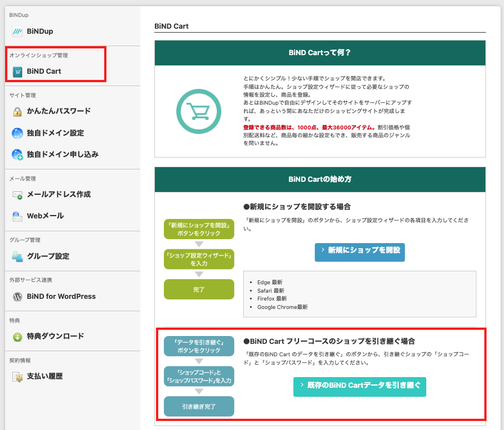Click the globe-plus icon for 独自ドメイン申し込み
Image resolution: width=504 pixels, height=430 pixels.
(x=17, y=155)
